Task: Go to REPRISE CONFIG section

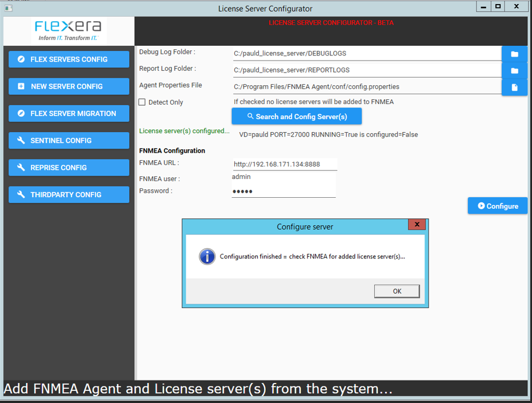Action: [69, 167]
